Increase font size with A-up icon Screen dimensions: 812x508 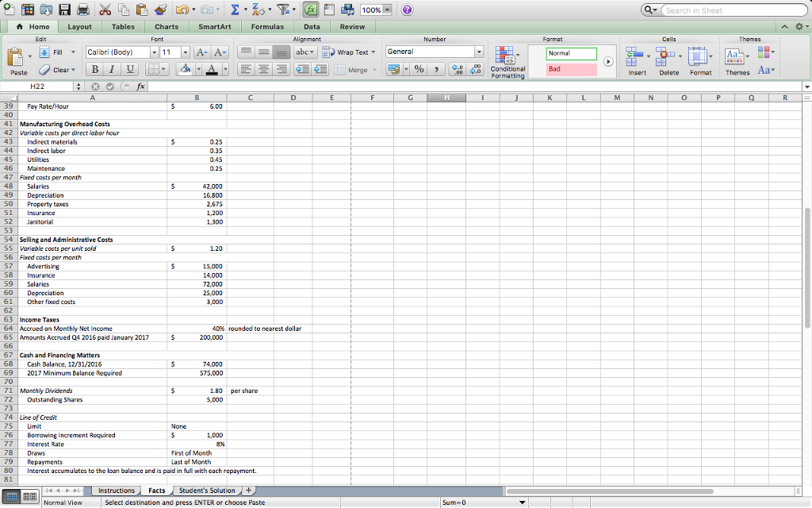point(201,52)
